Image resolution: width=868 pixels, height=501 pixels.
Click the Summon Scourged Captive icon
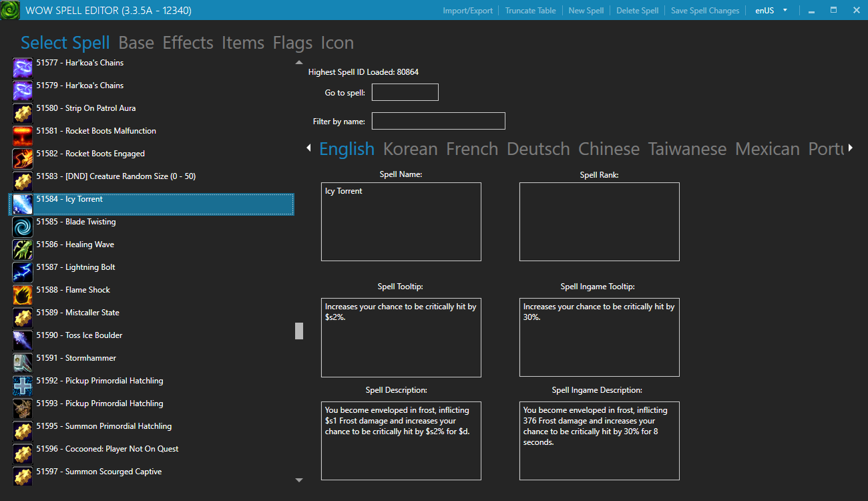coord(23,476)
